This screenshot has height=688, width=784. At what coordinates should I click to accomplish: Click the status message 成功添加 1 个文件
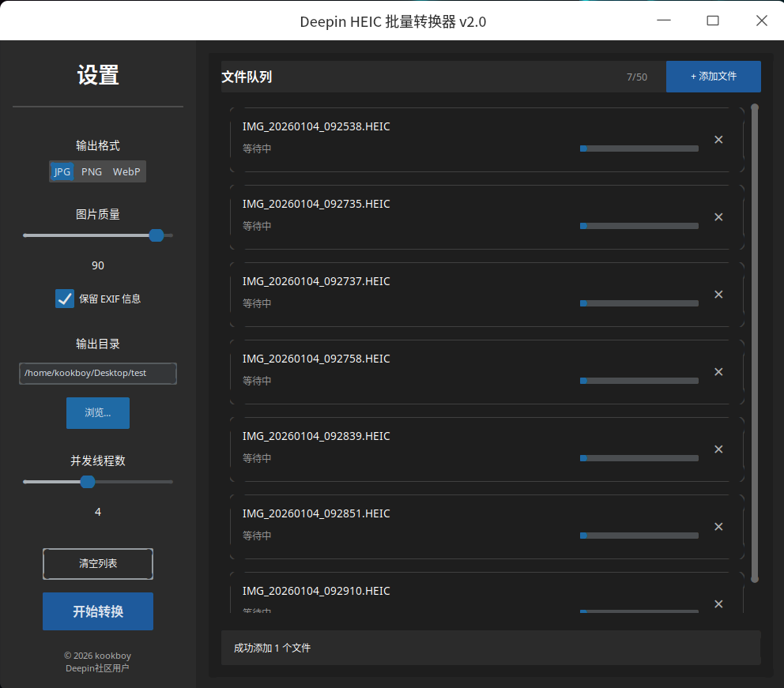pos(272,648)
